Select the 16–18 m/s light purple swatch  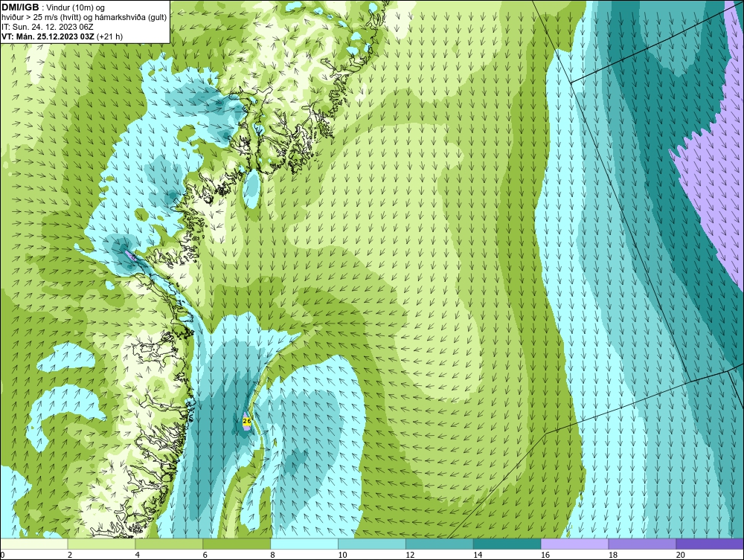click(x=574, y=544)
